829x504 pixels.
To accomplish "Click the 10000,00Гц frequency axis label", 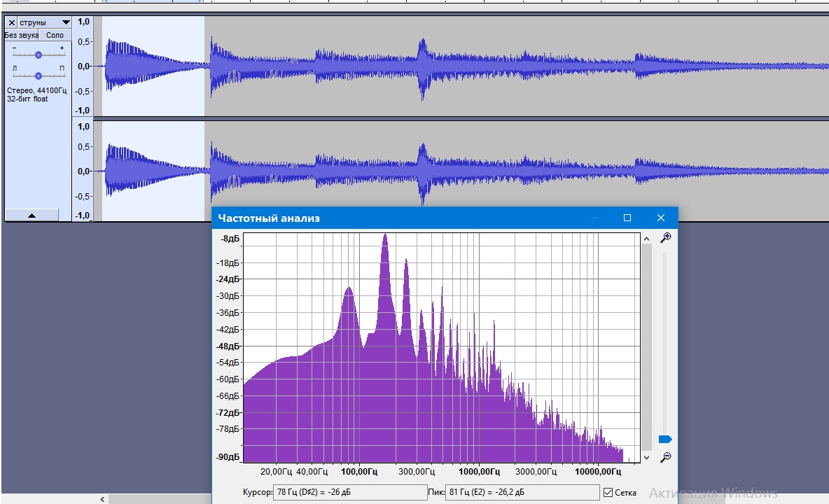I will click(598, 471).
